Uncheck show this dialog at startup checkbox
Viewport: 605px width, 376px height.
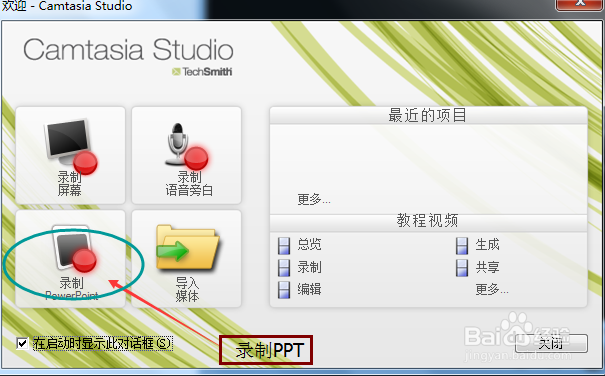22,343
